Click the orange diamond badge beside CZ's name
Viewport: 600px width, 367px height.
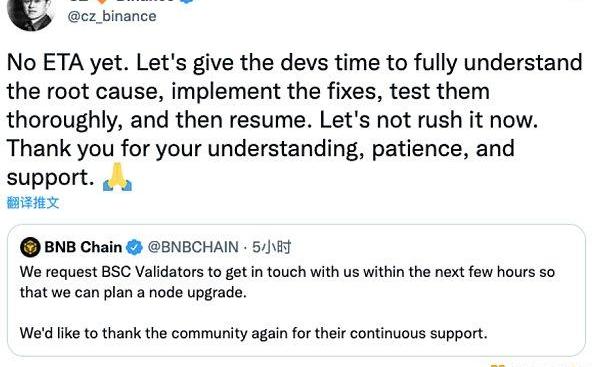(102, 2)
